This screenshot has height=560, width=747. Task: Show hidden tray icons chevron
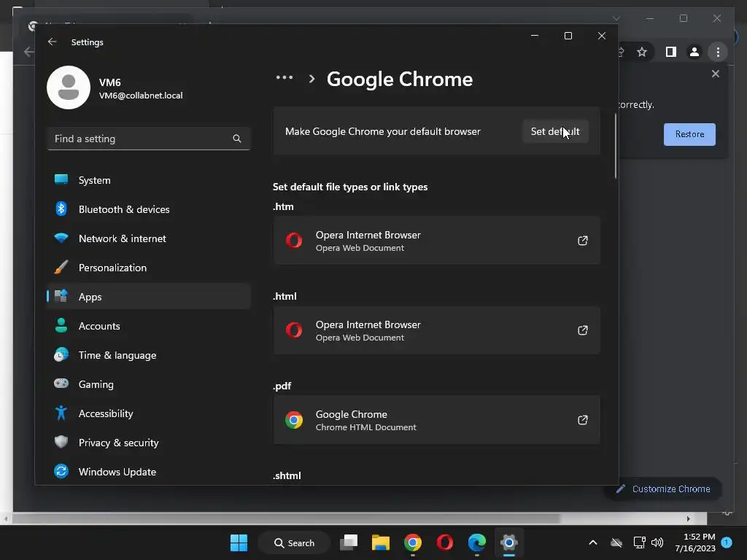593,542
